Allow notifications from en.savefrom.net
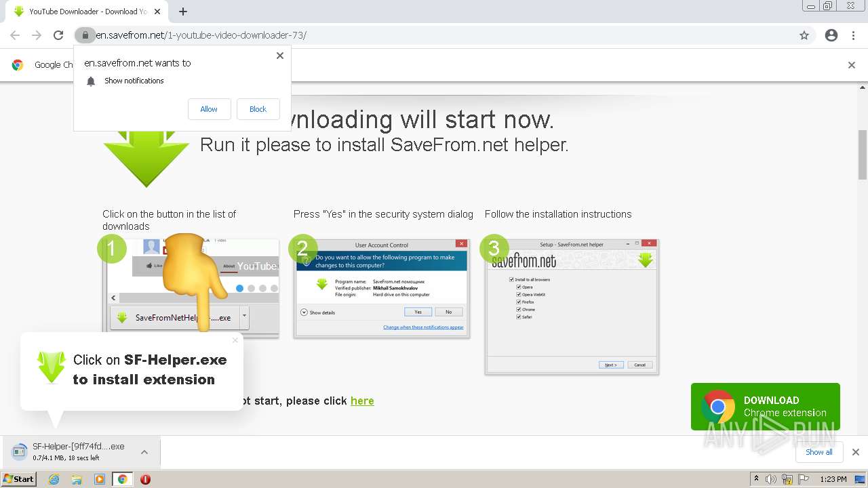This screenshot has height=488, width=868. (209, 109)
